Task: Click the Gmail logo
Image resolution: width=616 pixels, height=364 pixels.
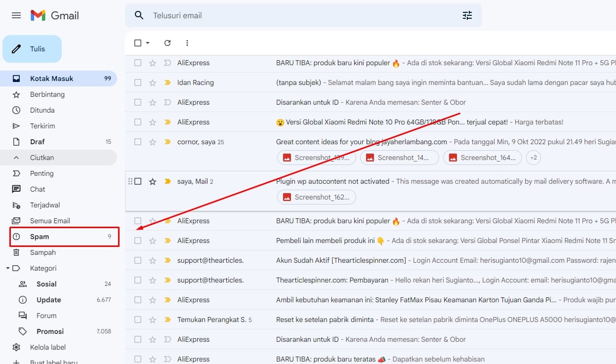Action: pos(54,15)
